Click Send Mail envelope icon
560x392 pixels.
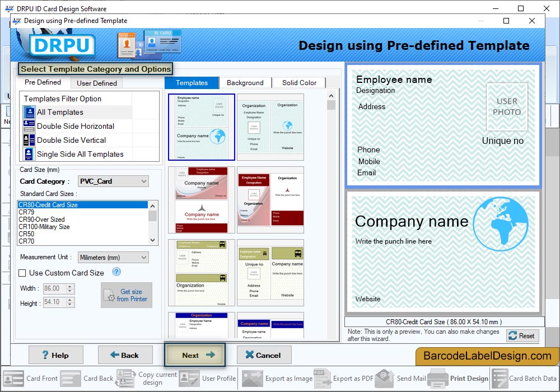pyautogui.click(x=384, y=379)
